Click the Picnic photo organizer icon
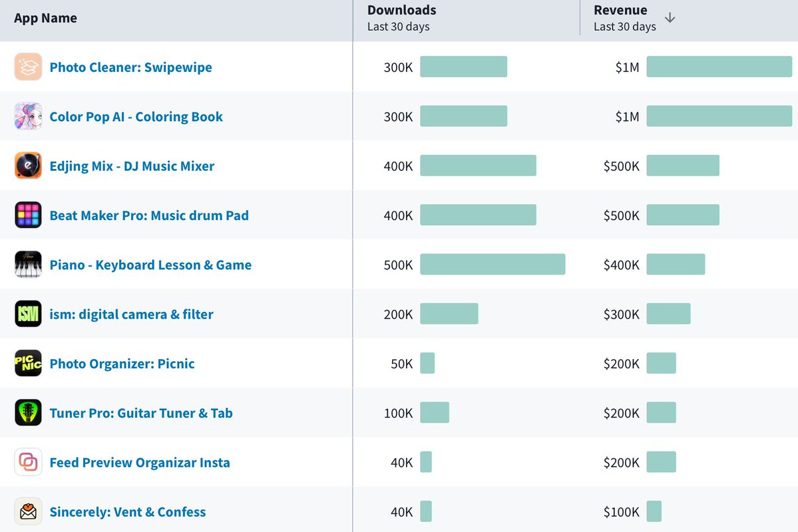 pos(28,363)
